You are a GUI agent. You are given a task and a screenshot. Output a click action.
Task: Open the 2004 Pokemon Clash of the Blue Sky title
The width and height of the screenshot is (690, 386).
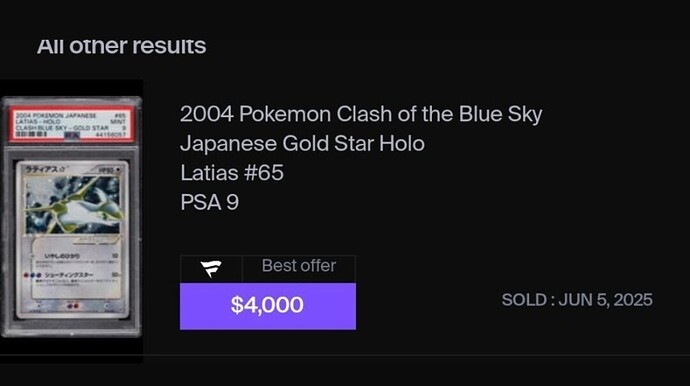pyautogui.click(x=361, y=114)
